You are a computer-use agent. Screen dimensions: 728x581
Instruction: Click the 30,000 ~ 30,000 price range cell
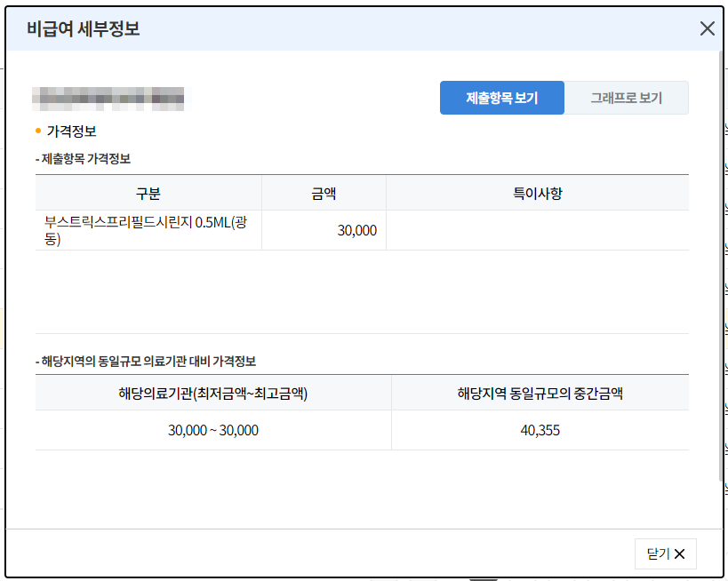click(213, 430)
